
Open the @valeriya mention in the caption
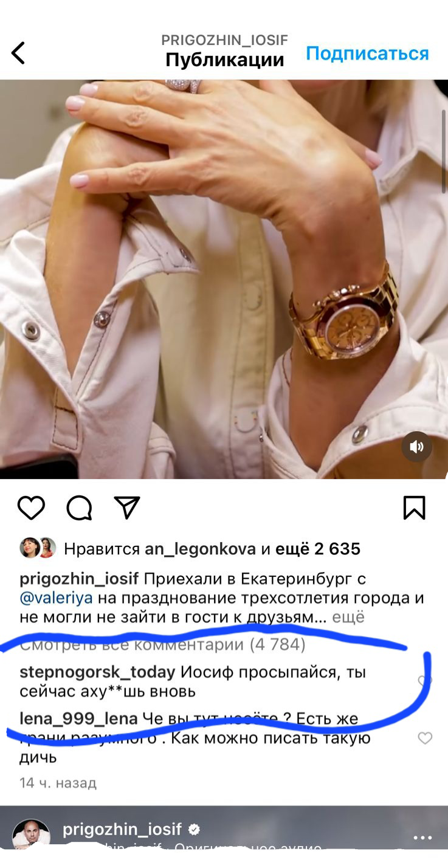point(56,598)
